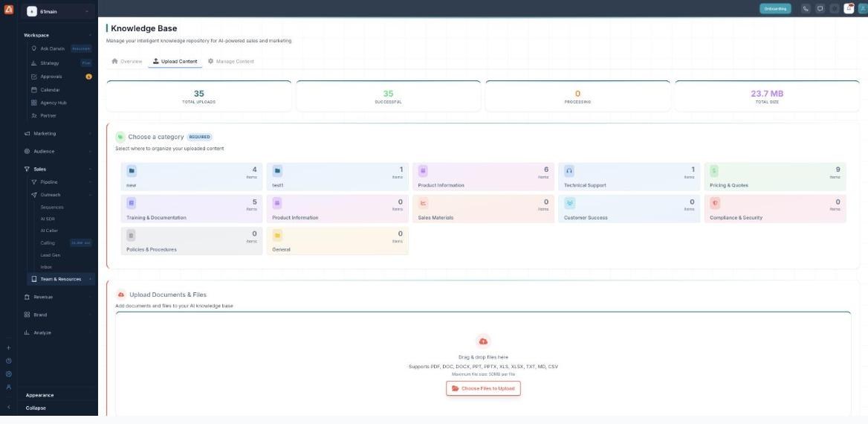Open the phone call icon in top bar
Screen dimensions: 868x424
coord(806,8)
